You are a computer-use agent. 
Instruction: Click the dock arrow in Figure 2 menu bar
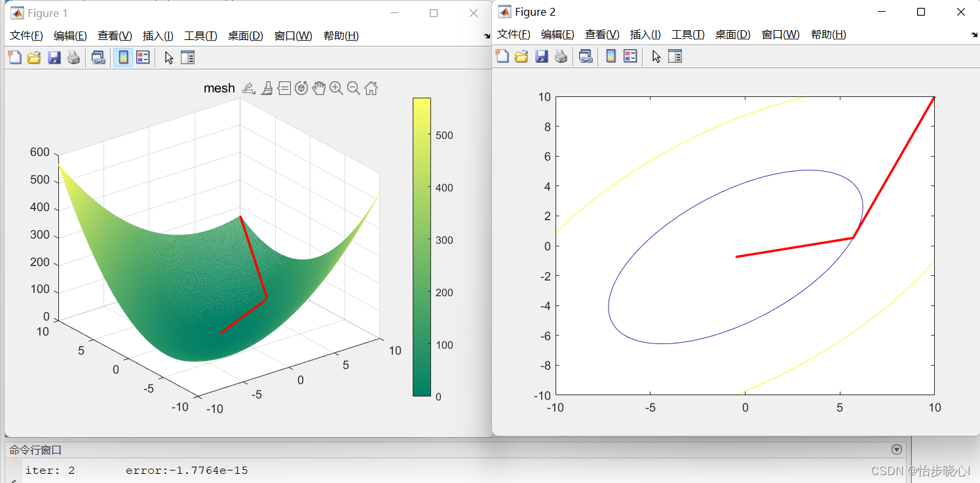pos(974,35)
